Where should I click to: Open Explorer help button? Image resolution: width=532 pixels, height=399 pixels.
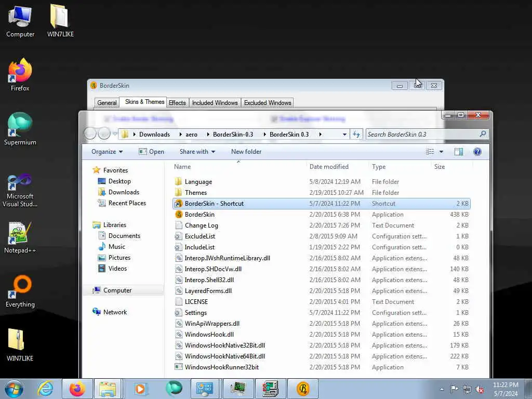(477, 152)
